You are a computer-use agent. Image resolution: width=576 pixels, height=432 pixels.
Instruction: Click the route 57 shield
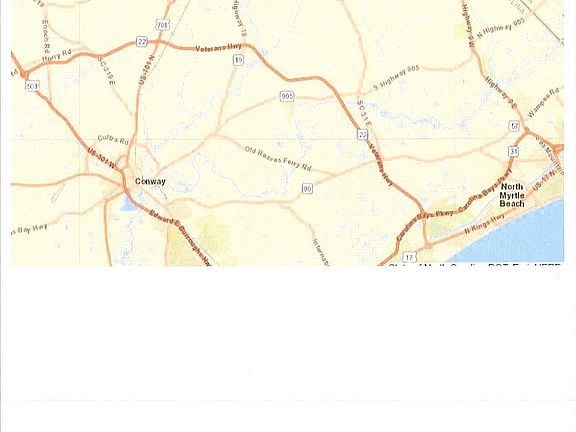click(x=515, y=126)
